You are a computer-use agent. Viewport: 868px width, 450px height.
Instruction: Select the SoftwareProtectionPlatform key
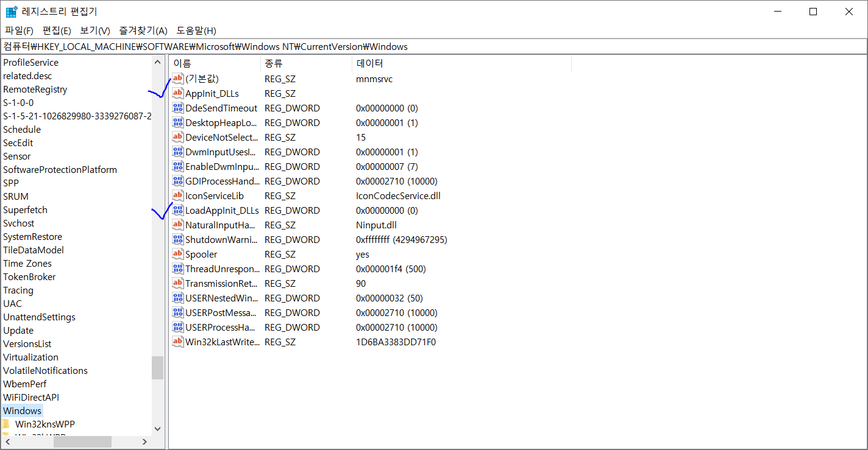coord(60,169)
